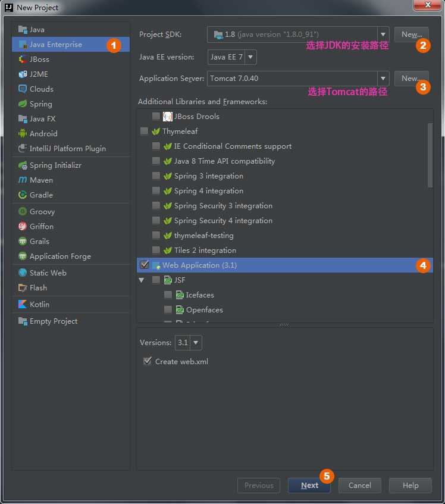Check the Tiles 2 integration checkbox

[x=156, y=250]
